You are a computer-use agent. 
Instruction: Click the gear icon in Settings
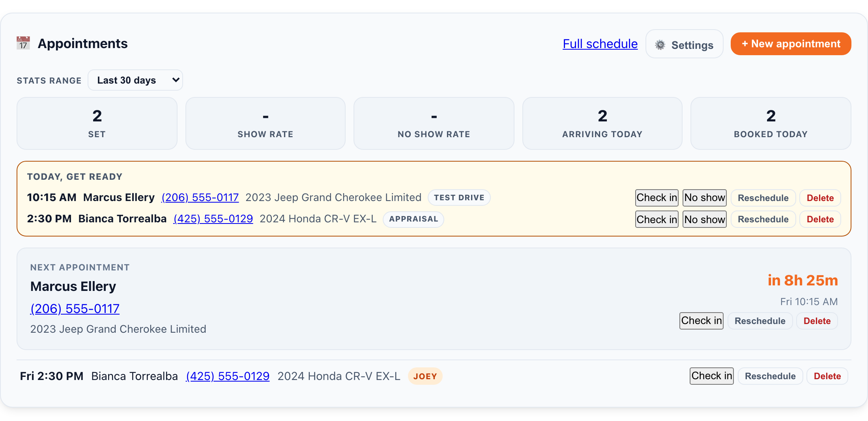point(660,45)
